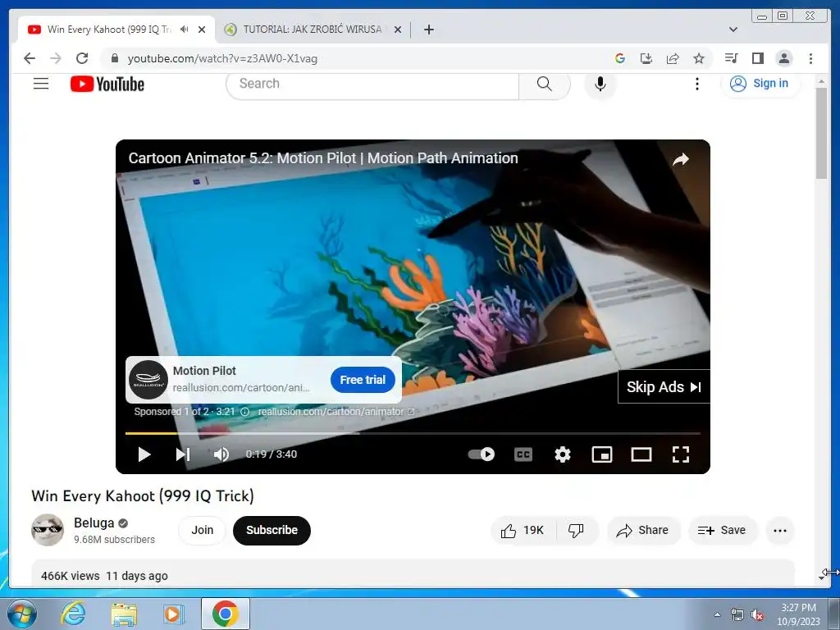Share this page from address bar

point(673,58)
